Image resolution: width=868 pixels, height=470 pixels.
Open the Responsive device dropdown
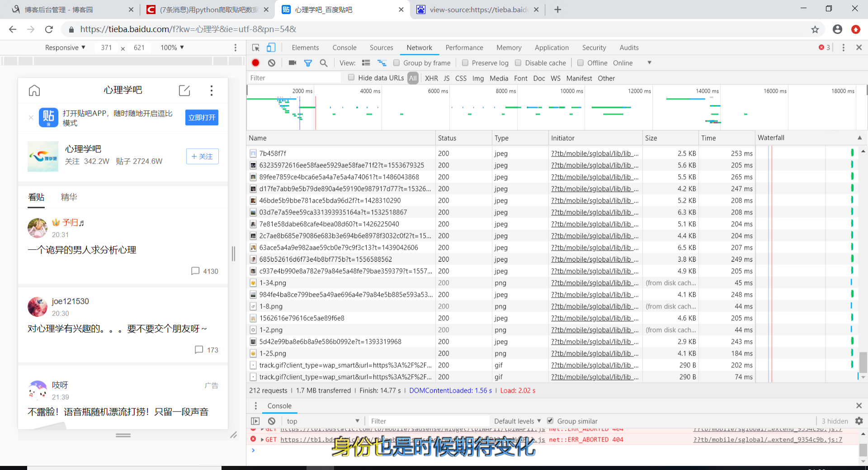point(65,47)
